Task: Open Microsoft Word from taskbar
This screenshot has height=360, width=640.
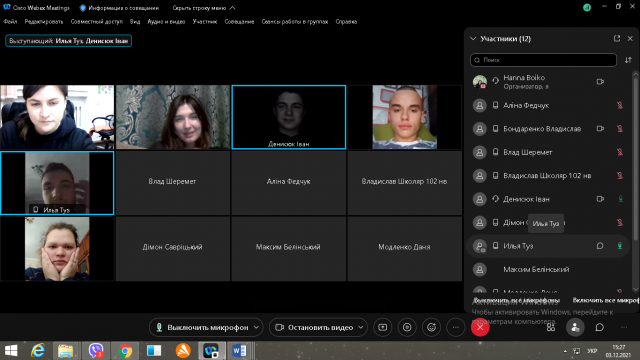Action: [x=239, y=351]
